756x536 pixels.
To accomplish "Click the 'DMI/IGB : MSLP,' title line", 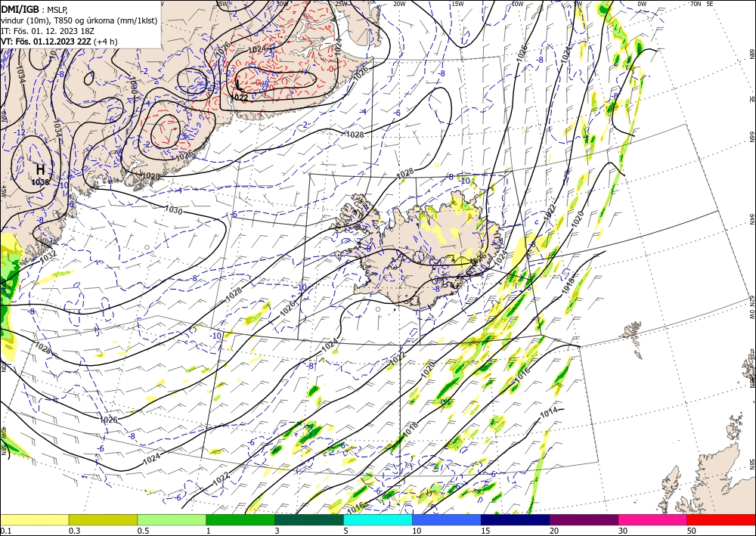I will [34, 8].
